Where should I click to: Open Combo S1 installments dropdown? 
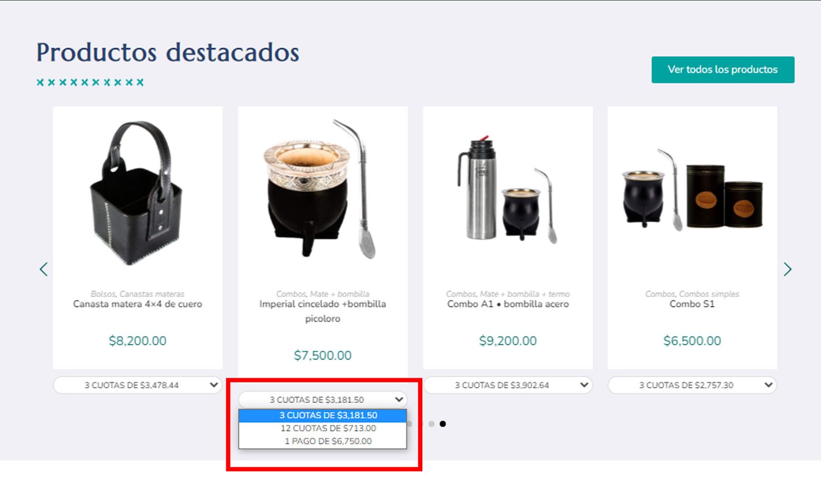click(x=692, y=385)
